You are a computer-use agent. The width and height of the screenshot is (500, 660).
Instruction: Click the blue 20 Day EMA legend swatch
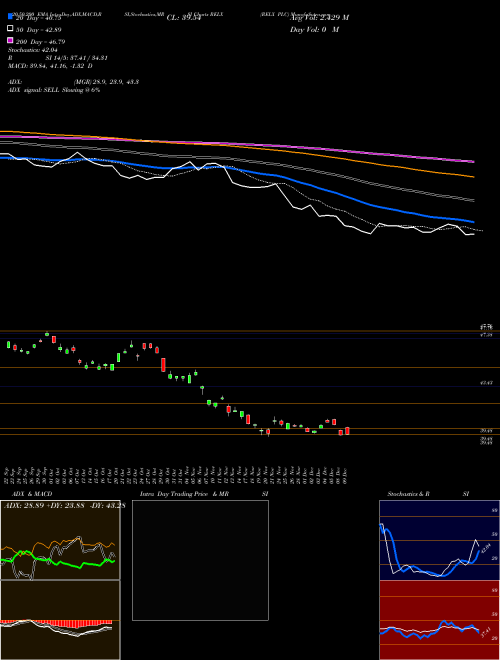click(x=10, y=16)
